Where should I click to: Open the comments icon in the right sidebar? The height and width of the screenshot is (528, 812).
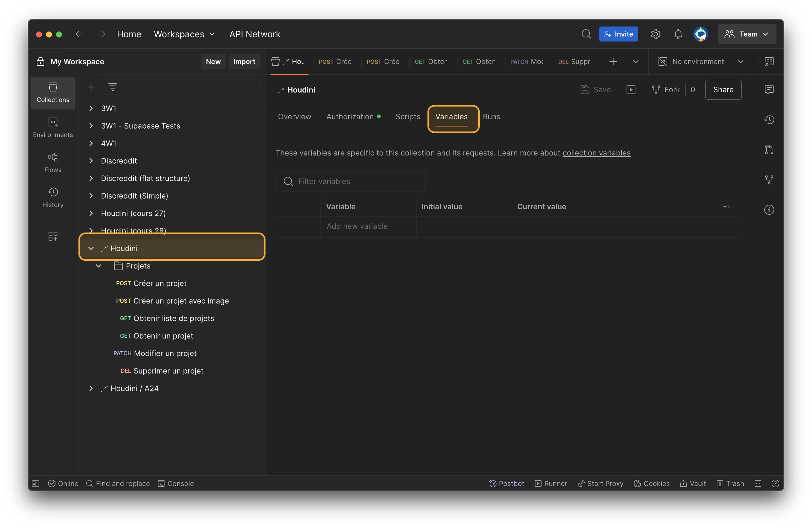point(769,90)
